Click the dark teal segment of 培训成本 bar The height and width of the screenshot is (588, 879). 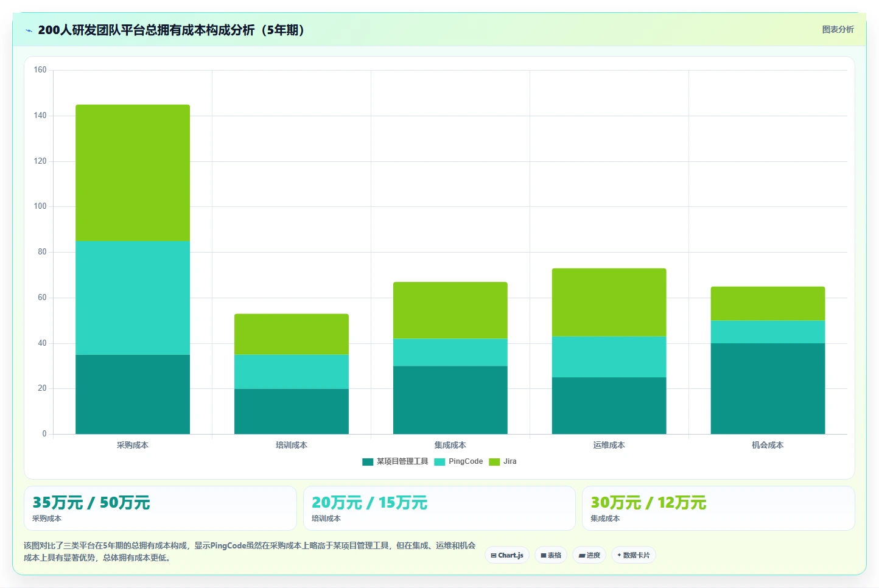[x=292, y=411]
